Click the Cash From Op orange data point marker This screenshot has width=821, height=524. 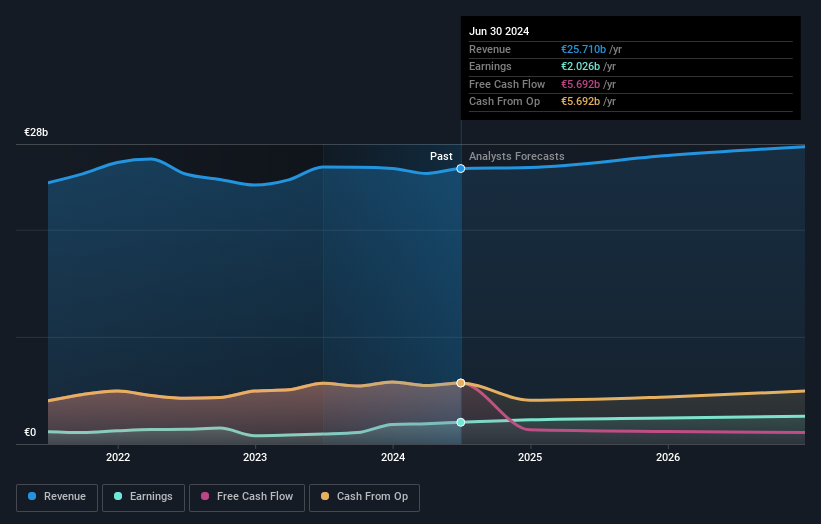tap(461, 383)
